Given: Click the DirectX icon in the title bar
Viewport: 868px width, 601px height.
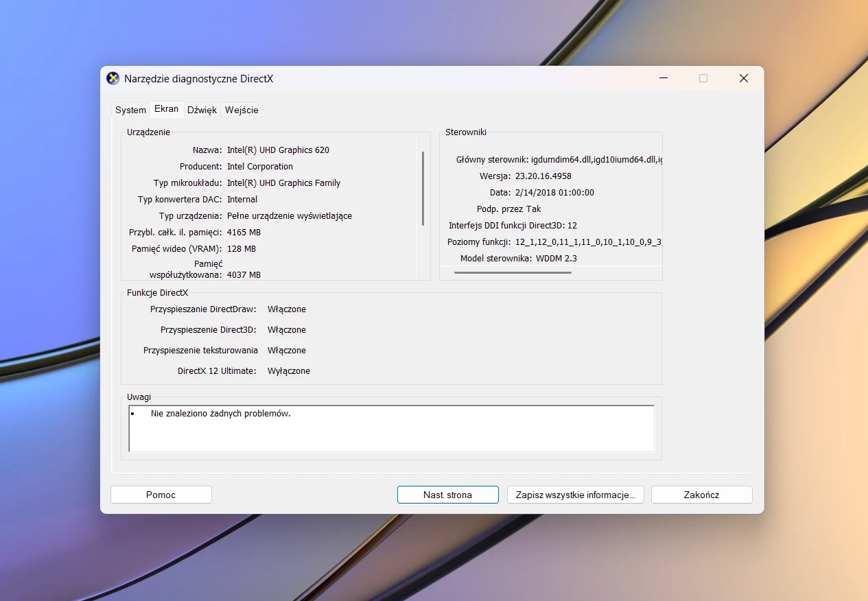Looking at the screenshot, I should (x=113, y=78).
